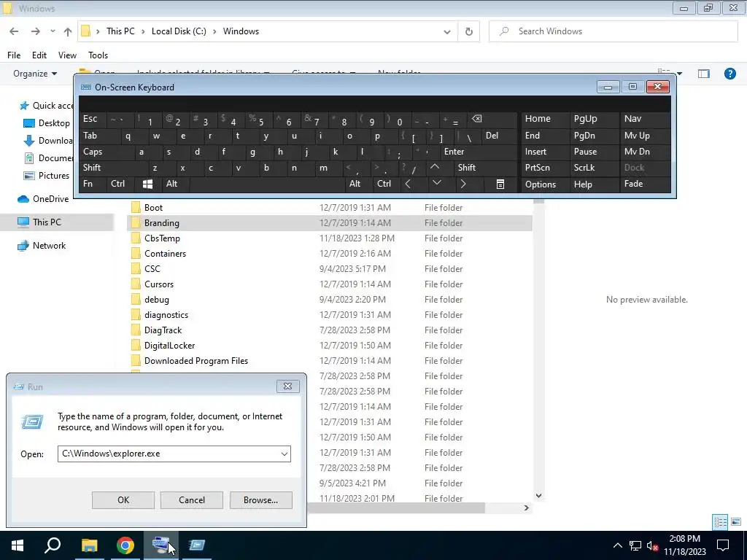Viewport: 747px width, 560px height.
Task: Open Explorer help question mark
Action: tap(729, 74)
